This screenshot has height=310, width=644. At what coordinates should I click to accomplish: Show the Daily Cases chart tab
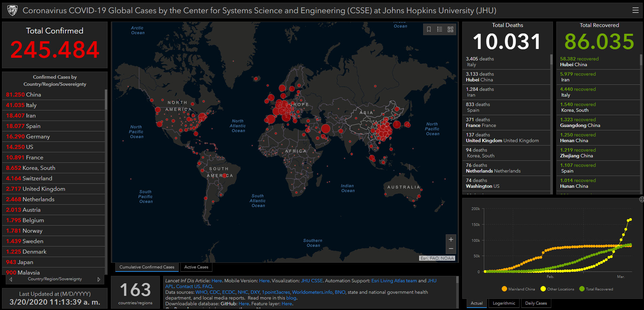(536, 303)
